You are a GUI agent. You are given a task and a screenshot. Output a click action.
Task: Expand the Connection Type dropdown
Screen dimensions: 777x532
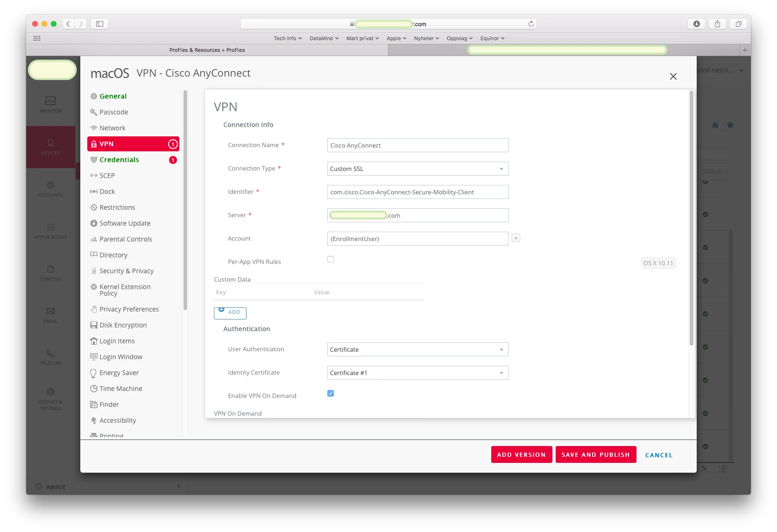[x=417, y=169]
